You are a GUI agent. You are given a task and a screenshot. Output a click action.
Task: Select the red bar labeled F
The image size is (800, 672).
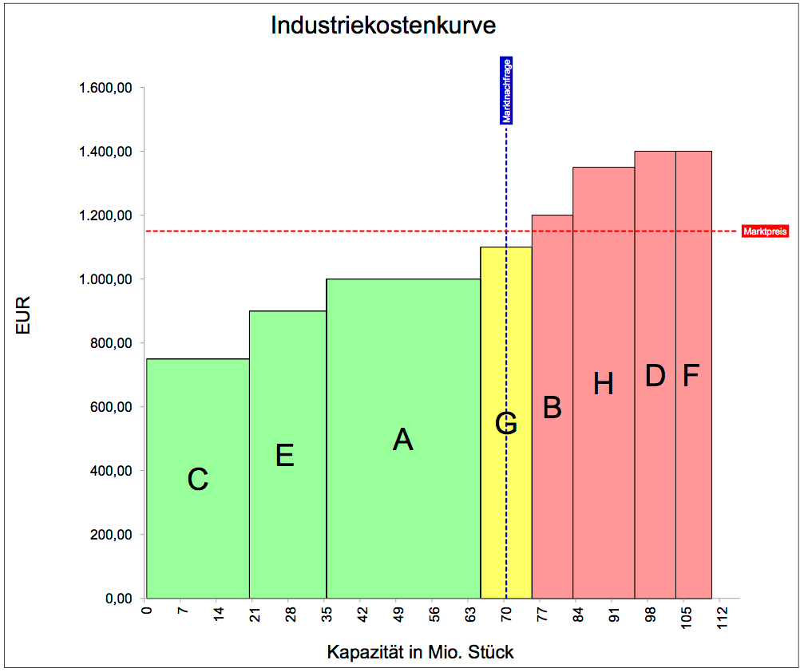tap(693, 376)
